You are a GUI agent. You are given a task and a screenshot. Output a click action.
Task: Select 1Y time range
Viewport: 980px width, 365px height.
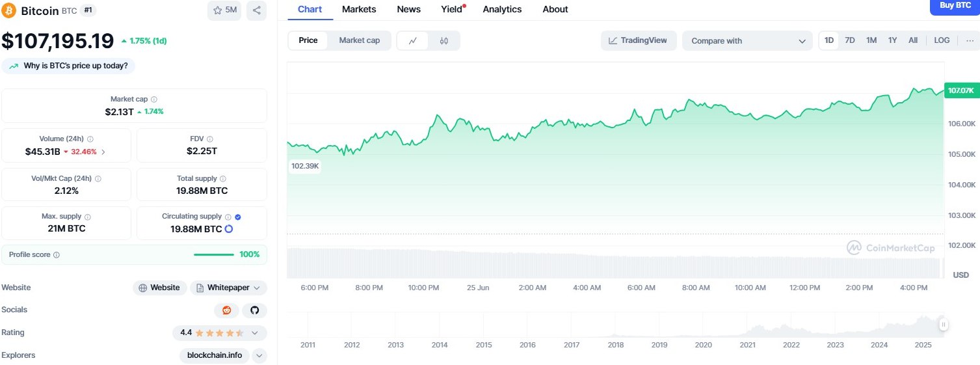[893, 40]
